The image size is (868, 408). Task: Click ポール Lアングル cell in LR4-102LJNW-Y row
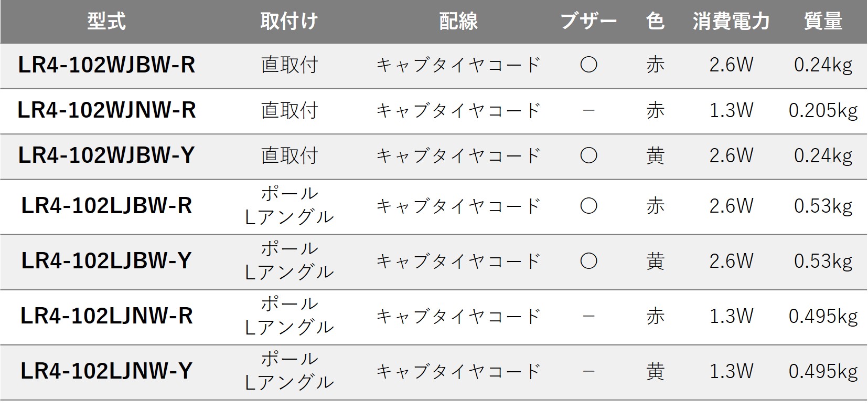point(289,371)
